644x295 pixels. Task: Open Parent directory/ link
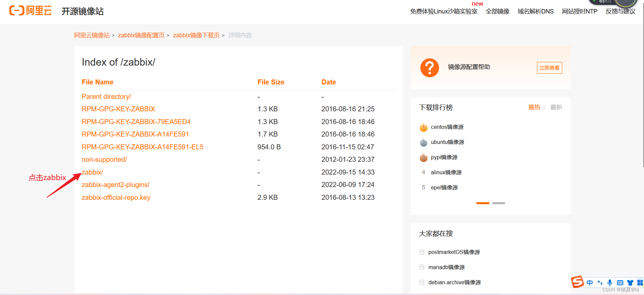[x=106, y=97]
